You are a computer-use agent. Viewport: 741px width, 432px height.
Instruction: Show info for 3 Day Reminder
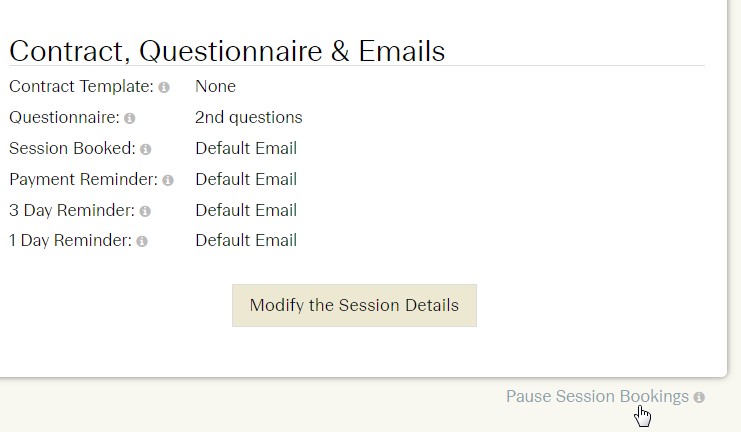[145, 211]
